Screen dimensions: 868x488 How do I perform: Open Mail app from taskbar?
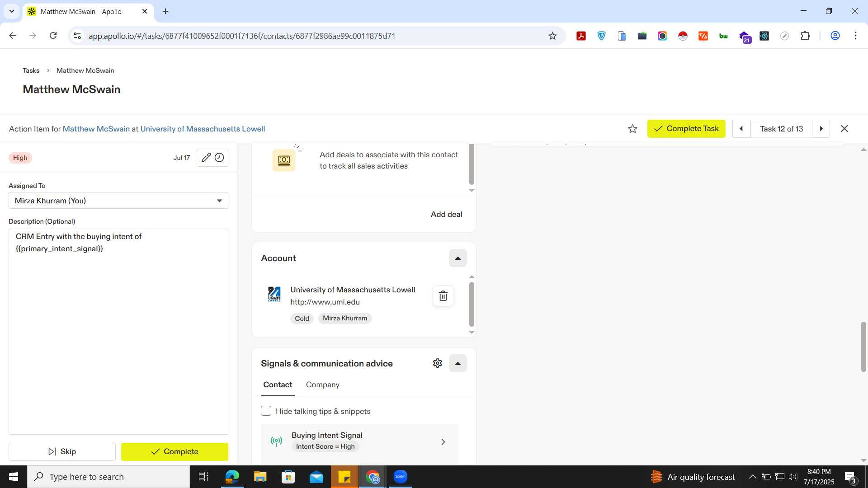(x=316, y=477)
